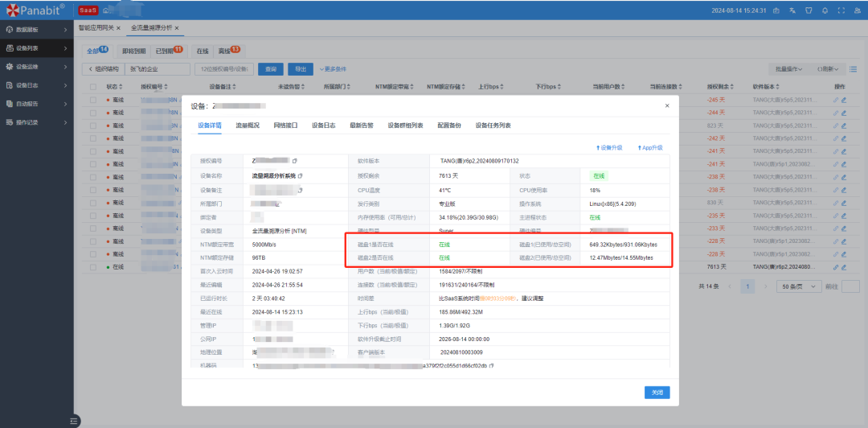Click the edit pencil in the -245 天 row
Viewport: 868px width, 428px height.
click(844, 101)
